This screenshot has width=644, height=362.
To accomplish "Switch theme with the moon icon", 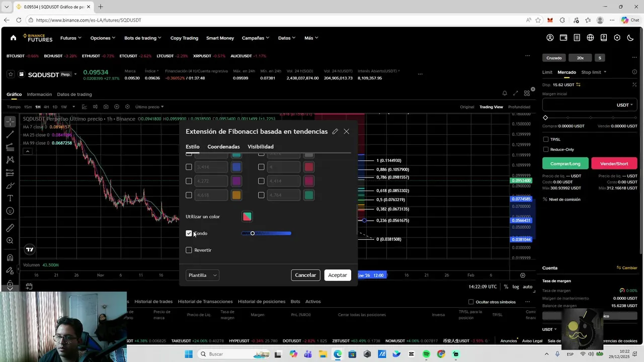I will (630, 38).
